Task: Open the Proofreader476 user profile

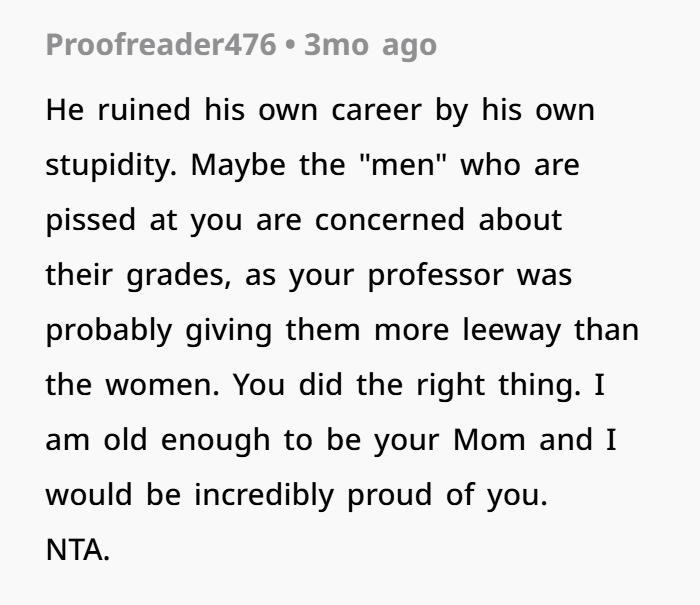Action: 161,45
